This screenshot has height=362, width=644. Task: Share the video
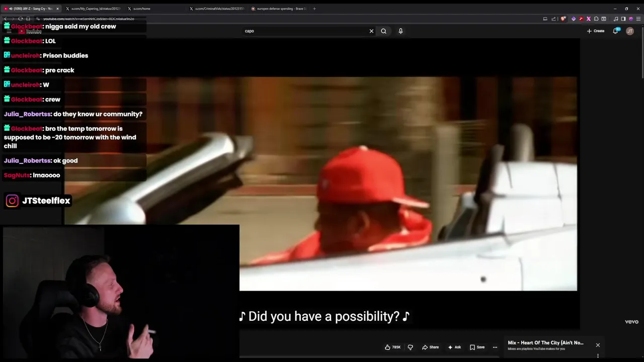[430, 347]
